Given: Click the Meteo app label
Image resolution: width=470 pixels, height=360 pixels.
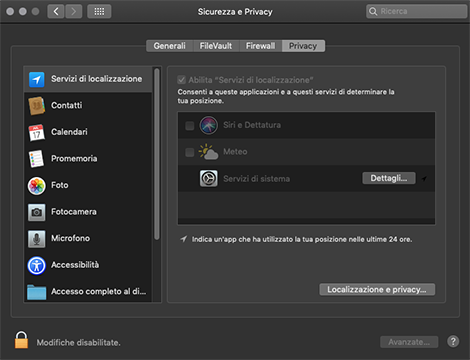Looking at the screenshot, I should (x=235, y=152).
